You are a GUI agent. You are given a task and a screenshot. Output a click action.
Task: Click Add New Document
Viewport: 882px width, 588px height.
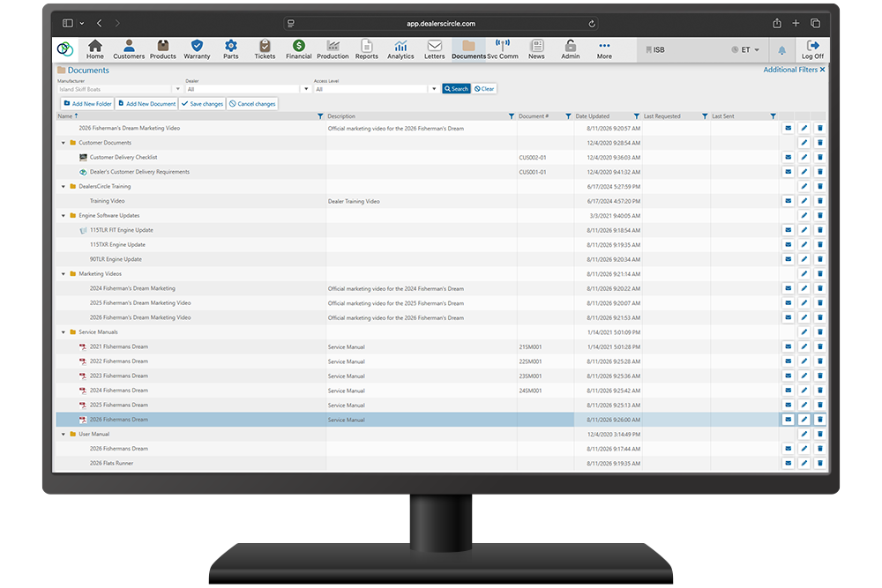146,103
